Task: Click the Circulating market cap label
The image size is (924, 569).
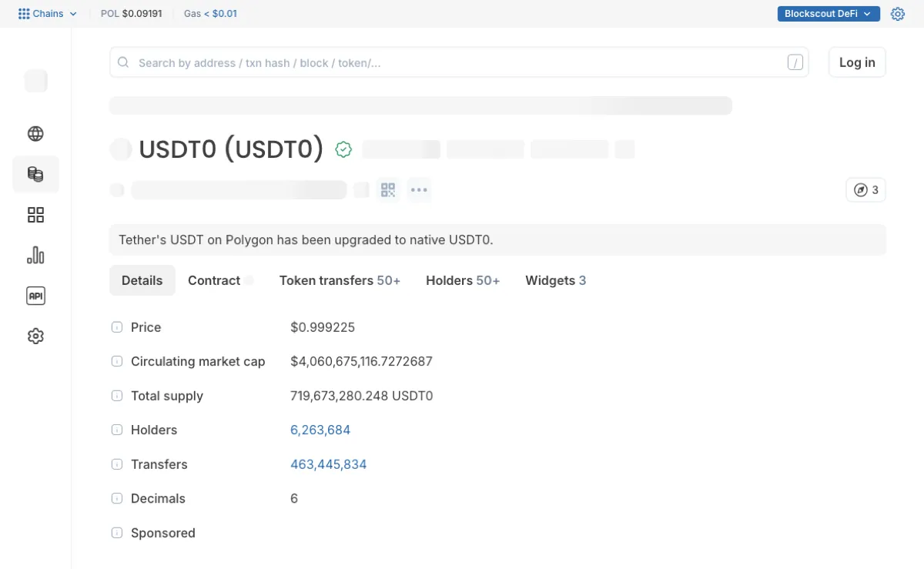Action: pyautogui.click(x=198, y=361)
